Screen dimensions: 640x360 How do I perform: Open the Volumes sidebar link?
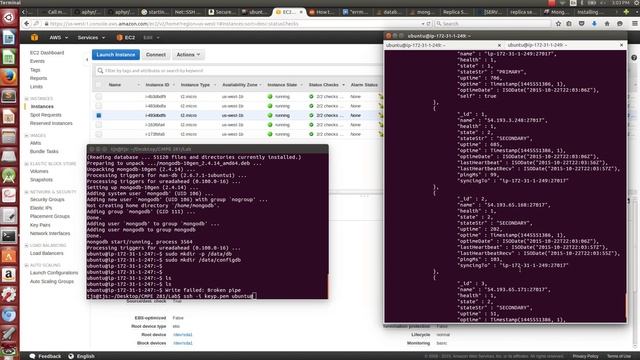click(39, 171)
